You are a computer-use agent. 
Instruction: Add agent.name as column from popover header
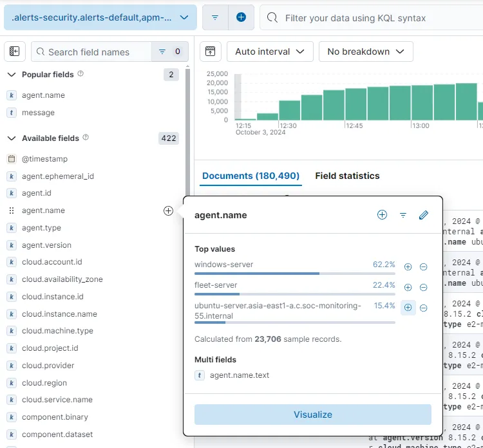[382, 215]
